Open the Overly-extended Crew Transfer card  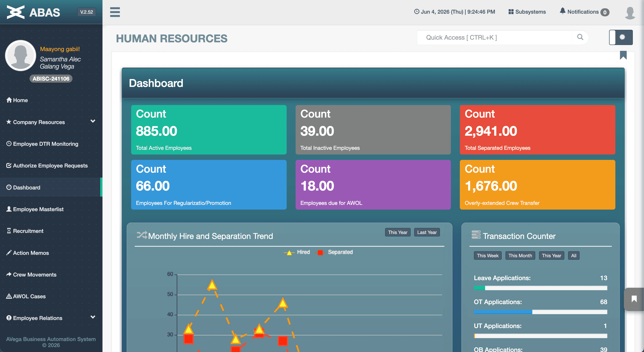(537, 185)
